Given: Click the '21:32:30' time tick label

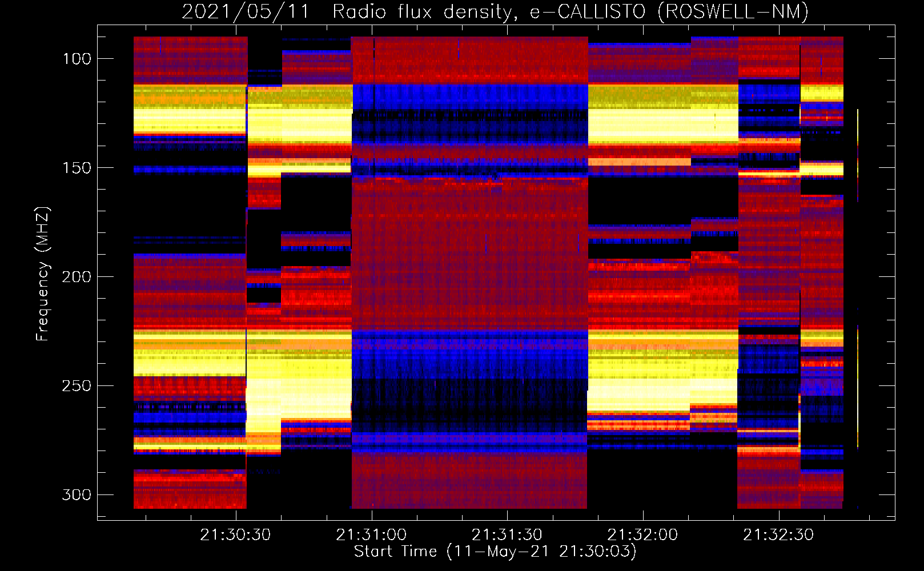Looking at the screenshot, I should pyautogui.click(x=778, y=535).
